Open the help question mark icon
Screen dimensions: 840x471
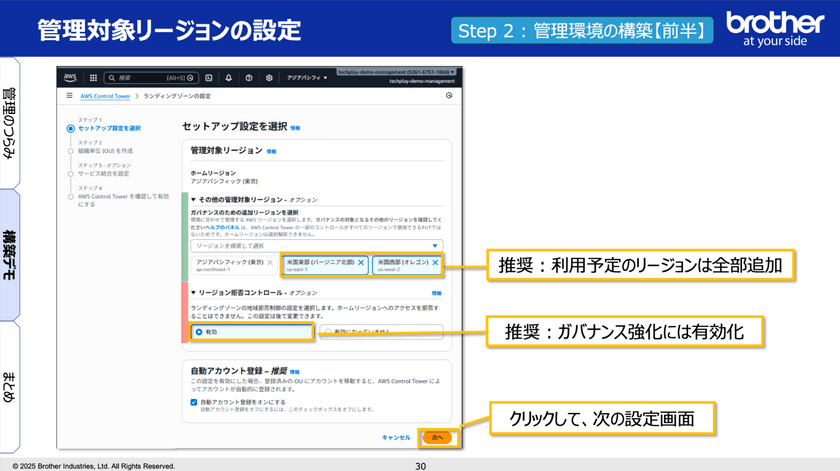(248, 77)
